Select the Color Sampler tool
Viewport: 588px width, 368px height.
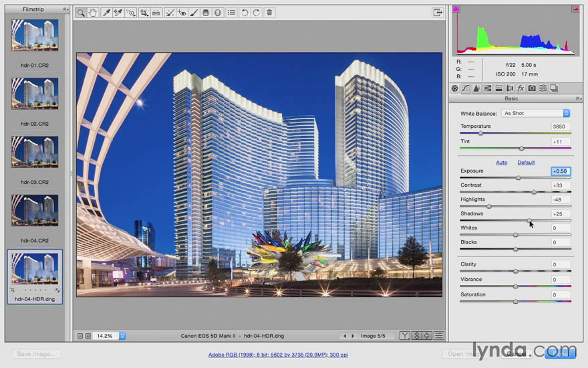tap(118, 13)
